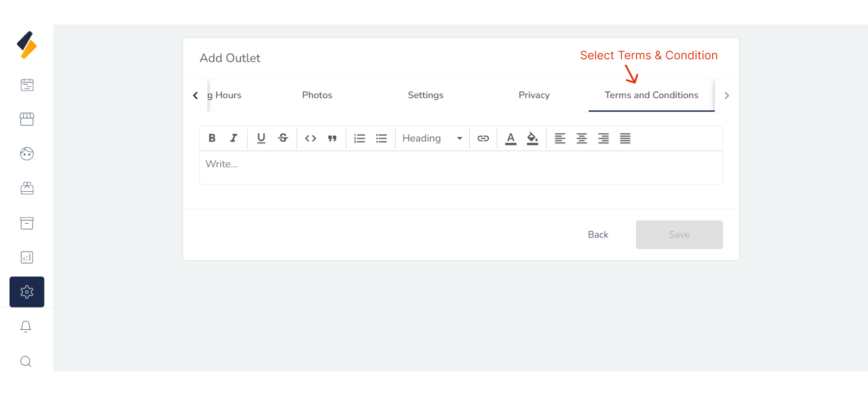Open the Heading style dropdown
Viewport: 868px width, 396px height.
coord(432,138)
